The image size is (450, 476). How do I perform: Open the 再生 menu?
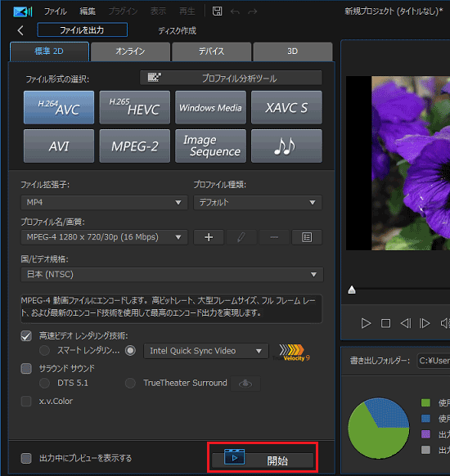click(x=187, y=11)
